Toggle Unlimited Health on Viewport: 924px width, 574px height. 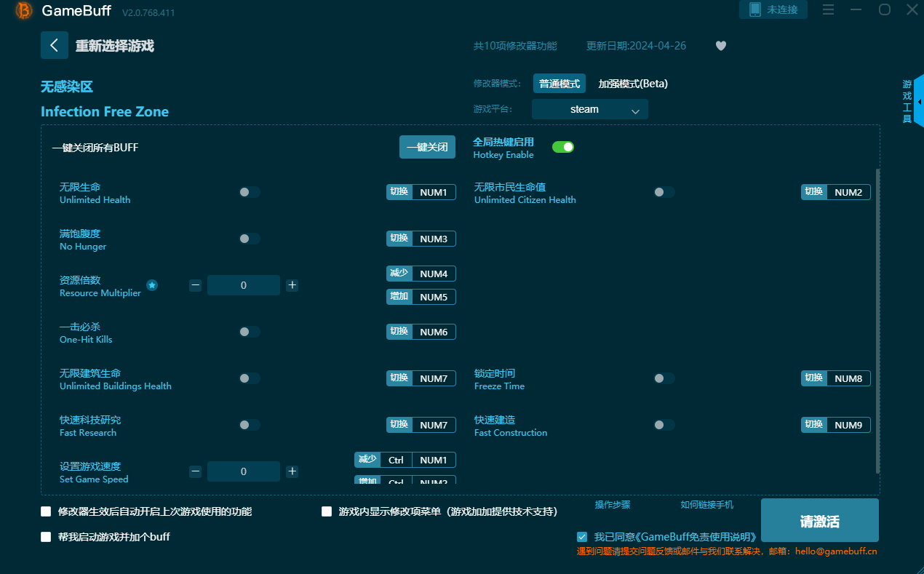pyautogui.click(x=250, y=192)
